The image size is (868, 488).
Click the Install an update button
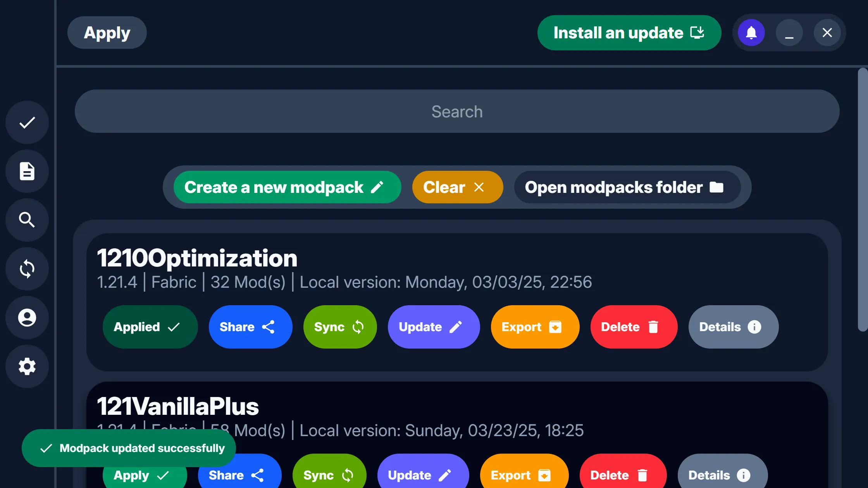coord(629,33)
